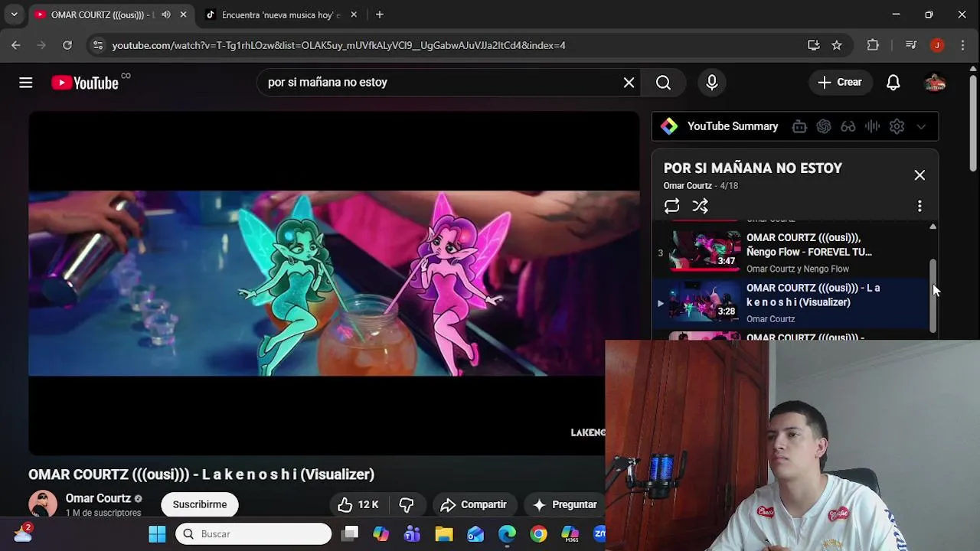Dislike the video
This screenshot has height=551, width=980.
tap(407, 504)
